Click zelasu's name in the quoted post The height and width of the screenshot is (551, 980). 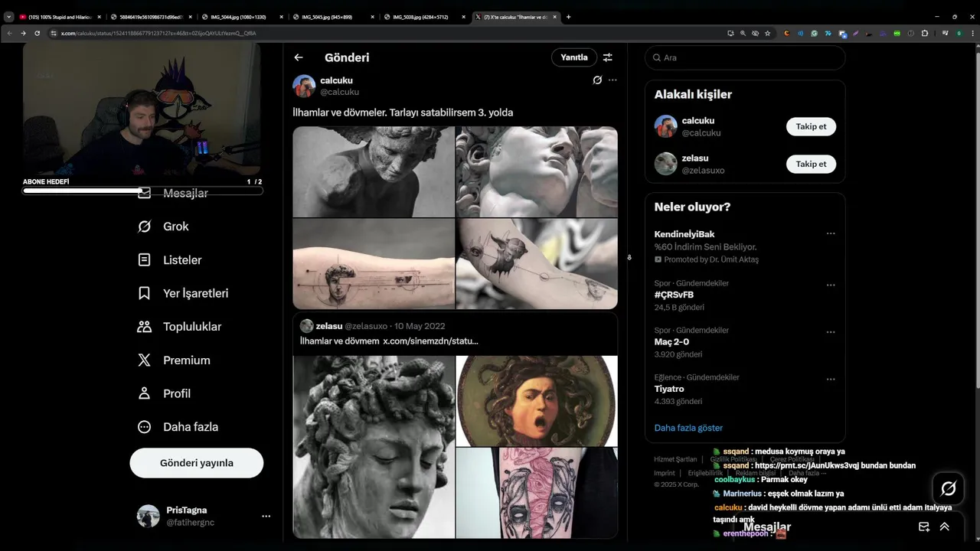click(x=328, y=326)
